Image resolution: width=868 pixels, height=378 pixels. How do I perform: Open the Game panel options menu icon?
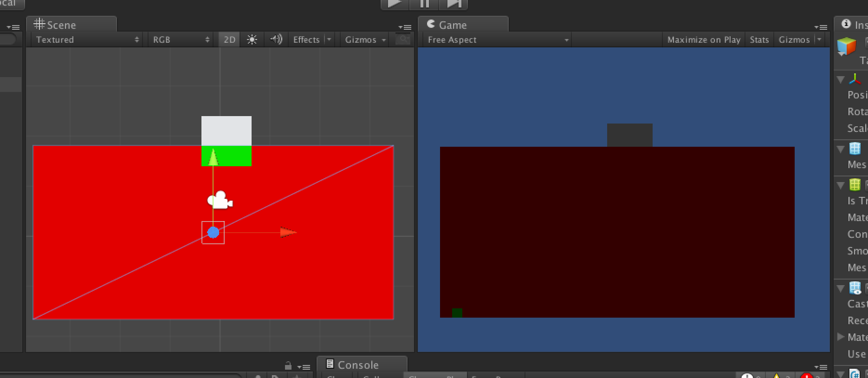[x=821, y=27]
